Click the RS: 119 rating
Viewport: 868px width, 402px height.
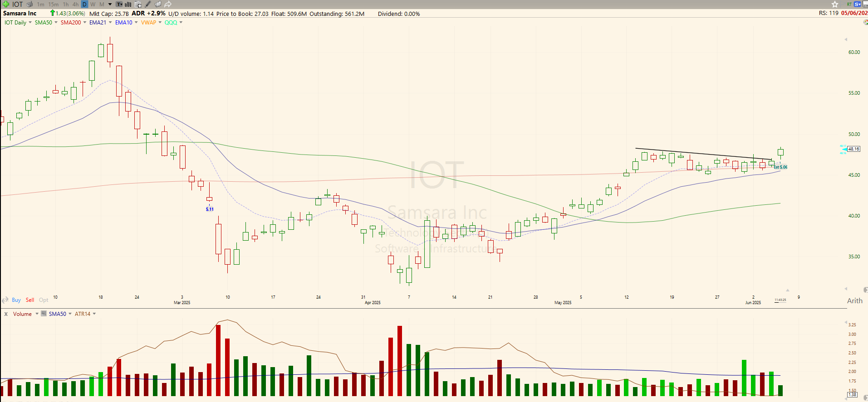click(x=829, y=13)
